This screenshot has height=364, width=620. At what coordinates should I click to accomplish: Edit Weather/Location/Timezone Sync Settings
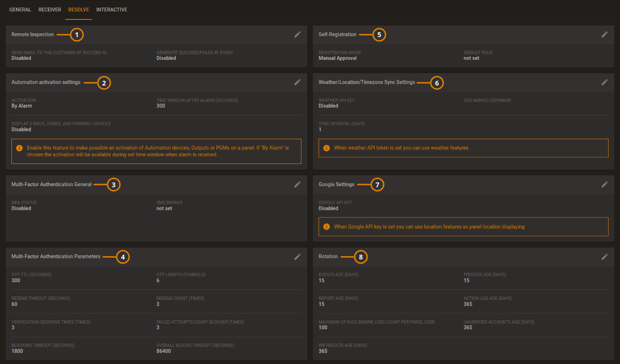[x=604, y=82]
